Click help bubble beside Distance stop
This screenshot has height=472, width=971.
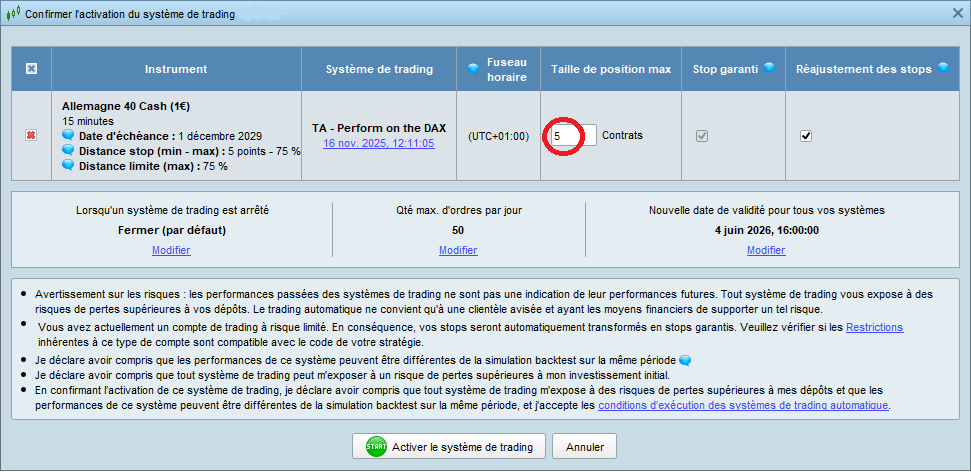(x=68, y=151)
